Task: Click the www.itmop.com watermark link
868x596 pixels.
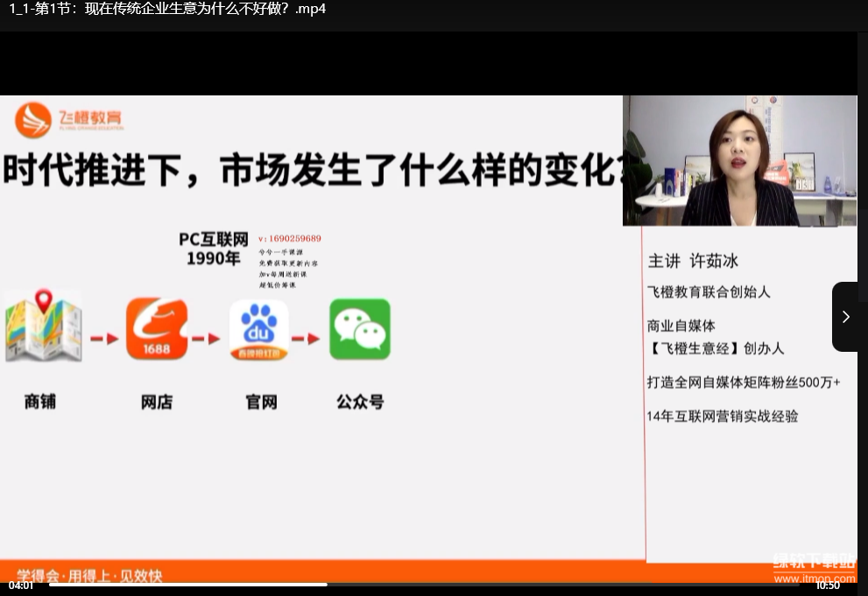Action: tap(814, 578)
